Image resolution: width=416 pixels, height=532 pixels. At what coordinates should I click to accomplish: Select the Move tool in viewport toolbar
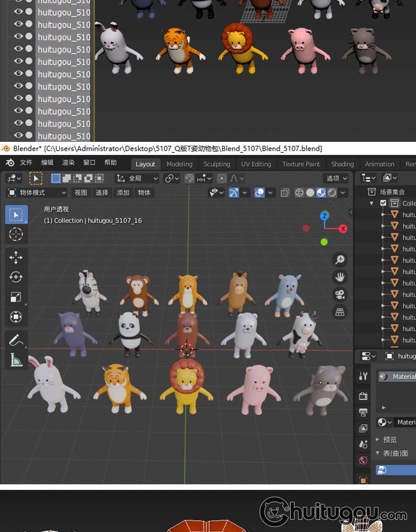coord(16,257)
